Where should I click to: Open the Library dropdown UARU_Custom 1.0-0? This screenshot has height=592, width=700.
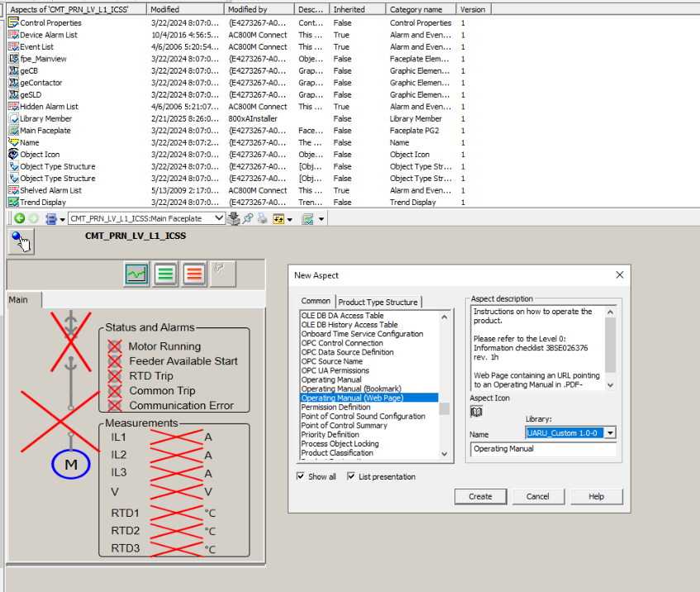[x=610, y=432]
